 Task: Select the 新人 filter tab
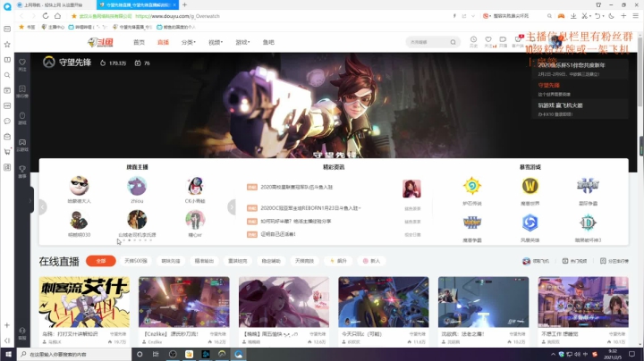point(372,261)
